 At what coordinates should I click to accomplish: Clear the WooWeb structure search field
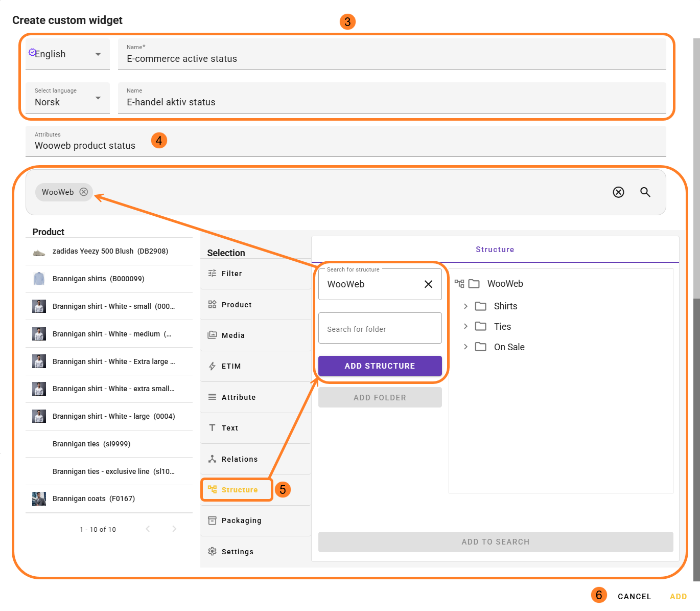point(428,284)
